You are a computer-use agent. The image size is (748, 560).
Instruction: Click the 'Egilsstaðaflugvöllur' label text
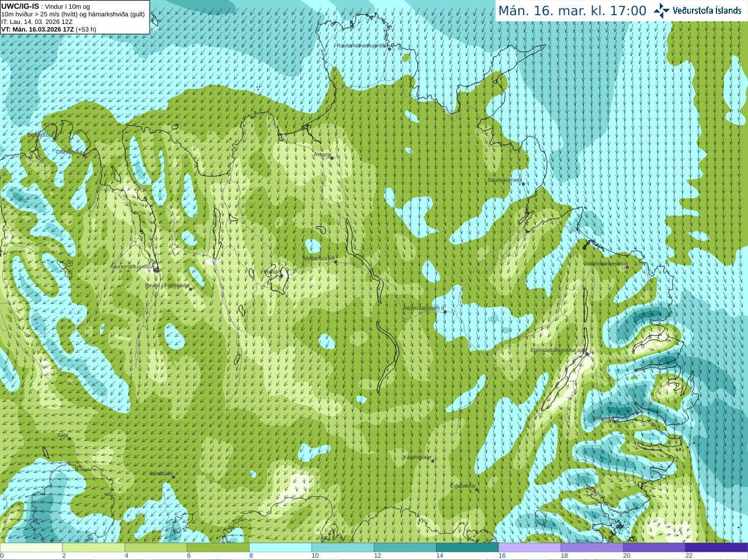pos(553,350)
